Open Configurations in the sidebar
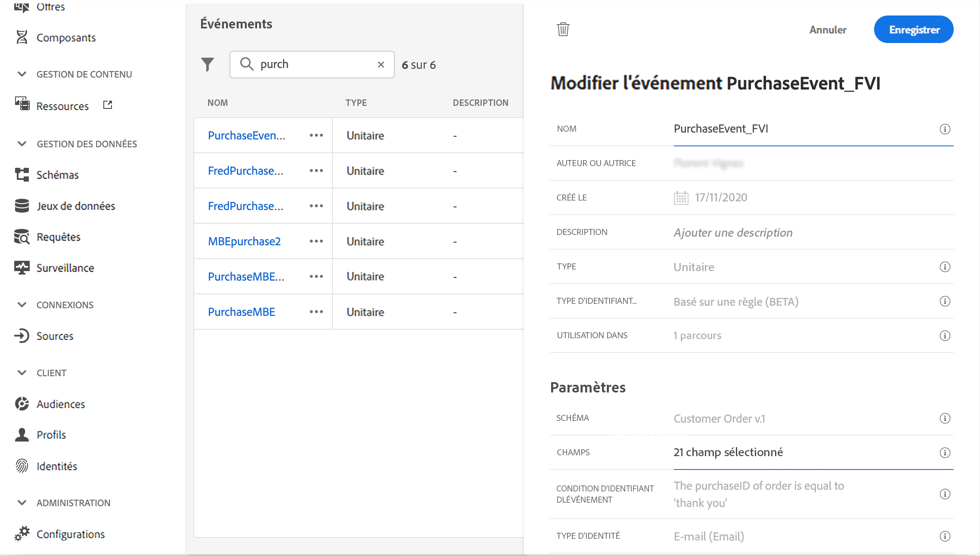This screenshot has width=980, height=556. (x=70, y=534)
